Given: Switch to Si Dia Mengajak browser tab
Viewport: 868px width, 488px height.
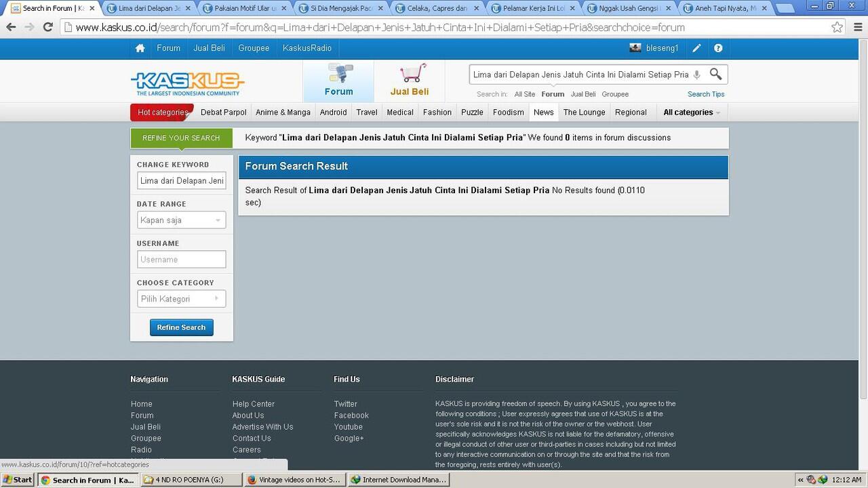Looking at the screenshot, I should 342,8.
